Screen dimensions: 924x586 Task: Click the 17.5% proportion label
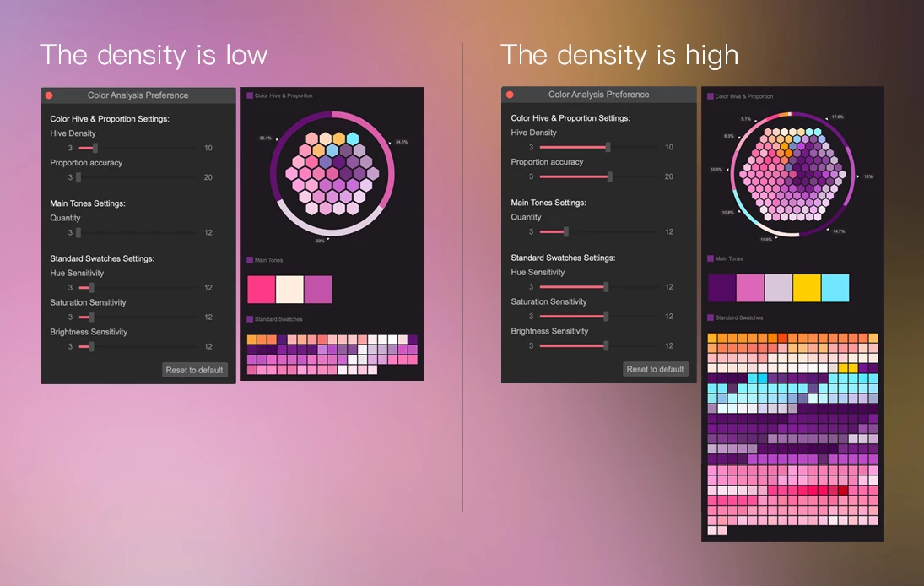click(x=837, y=117)
